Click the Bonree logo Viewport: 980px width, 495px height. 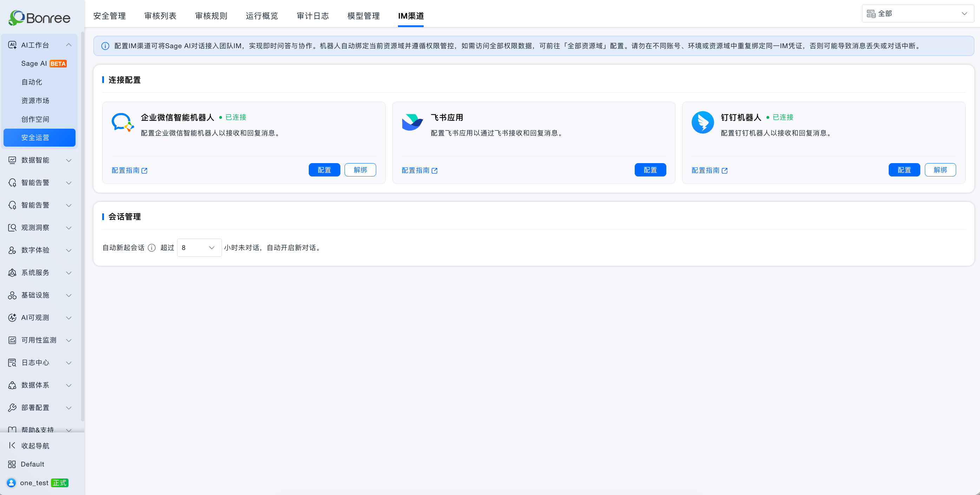(x=39, y=18)
